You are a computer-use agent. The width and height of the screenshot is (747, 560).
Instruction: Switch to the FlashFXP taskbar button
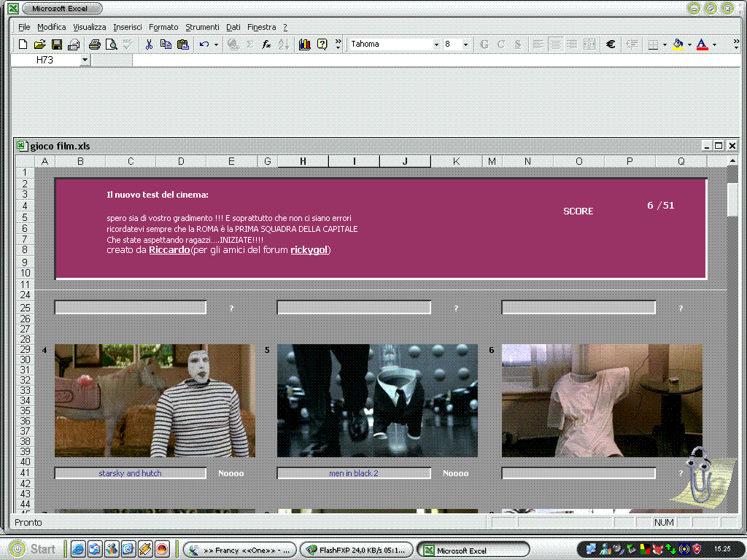pyautogui.click(x=357, y=550)
